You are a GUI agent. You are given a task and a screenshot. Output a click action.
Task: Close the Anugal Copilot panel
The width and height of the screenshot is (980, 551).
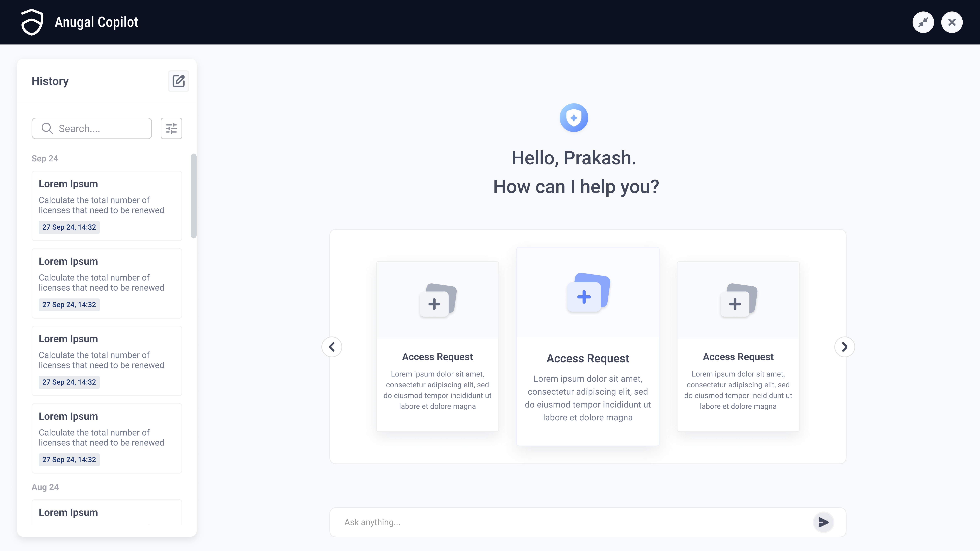952,22
